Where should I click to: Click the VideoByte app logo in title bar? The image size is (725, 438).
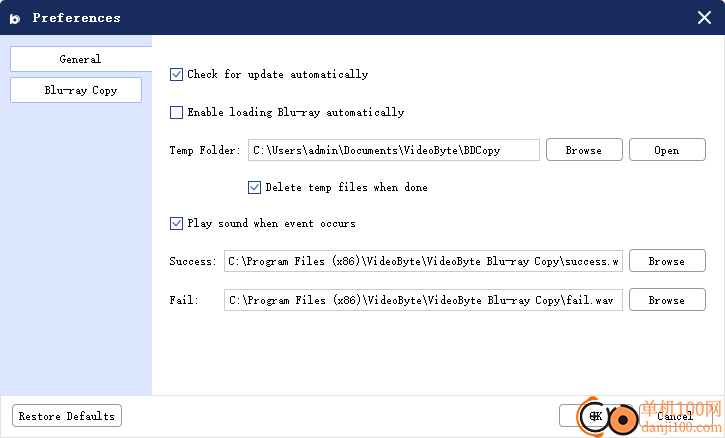click(x=15, y=19)
